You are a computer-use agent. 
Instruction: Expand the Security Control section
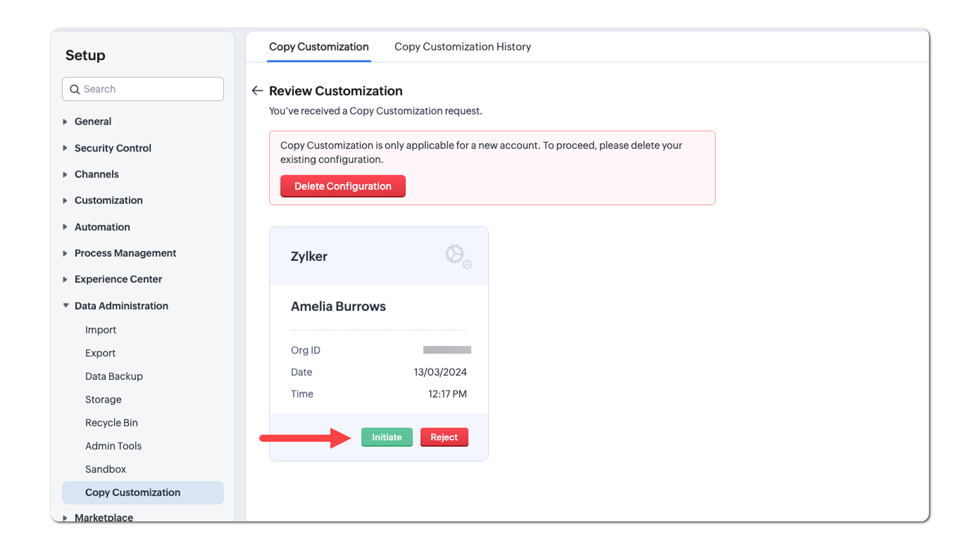tap(65, 148)
